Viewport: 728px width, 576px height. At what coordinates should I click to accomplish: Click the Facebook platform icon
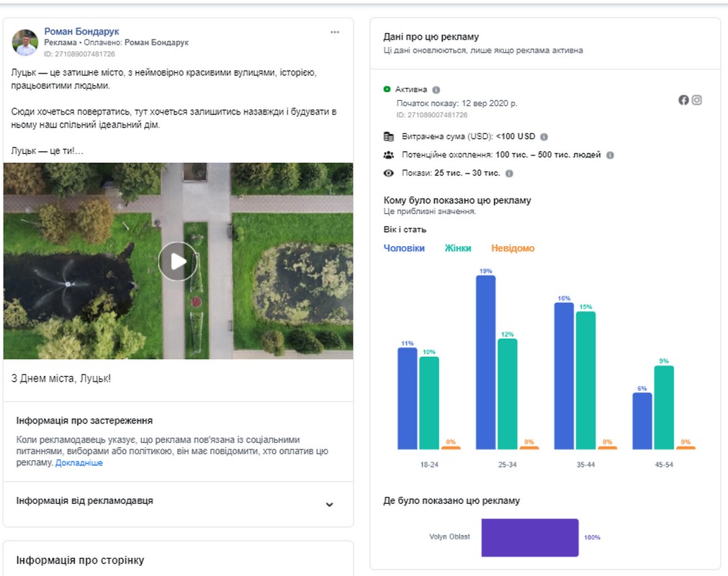tap(683, 100)
